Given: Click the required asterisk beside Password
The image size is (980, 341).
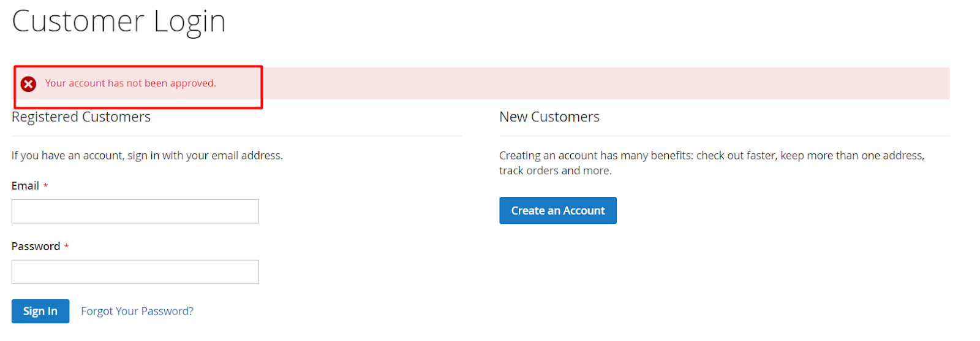Looking at the screenshot, I should (67, 247).
